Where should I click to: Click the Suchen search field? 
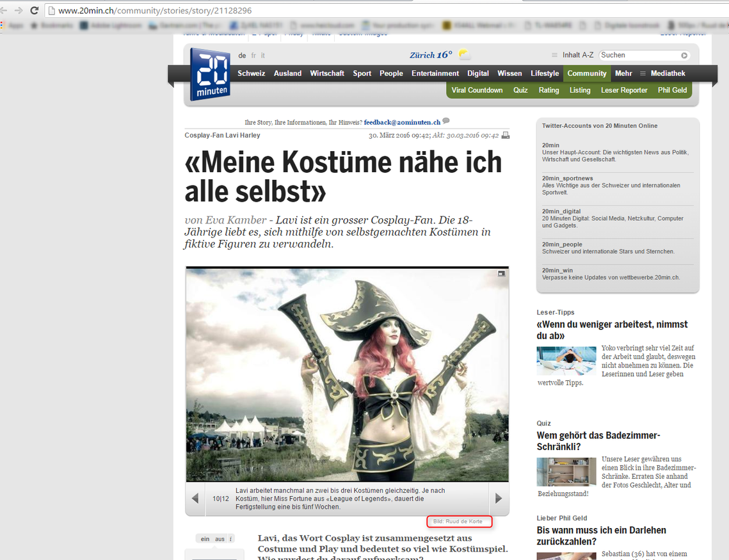point(640,55)
